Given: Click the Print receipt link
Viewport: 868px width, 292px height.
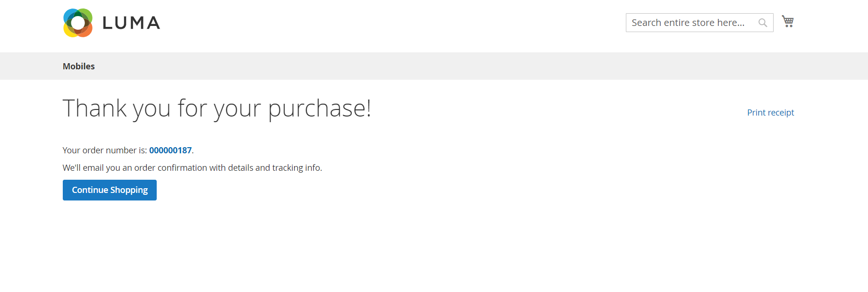Looking at the screenshot, I should [x=770, y=113].
